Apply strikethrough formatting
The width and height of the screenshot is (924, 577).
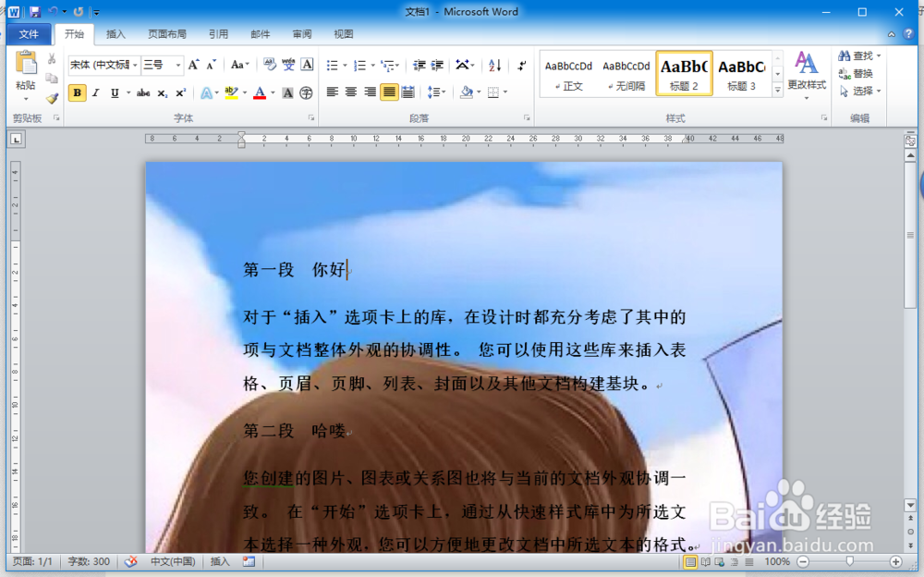point(143,93)
